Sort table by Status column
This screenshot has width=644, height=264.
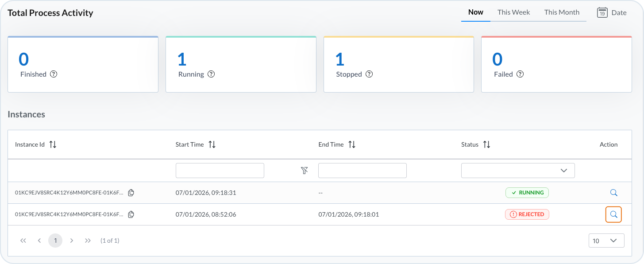[486, 144]
